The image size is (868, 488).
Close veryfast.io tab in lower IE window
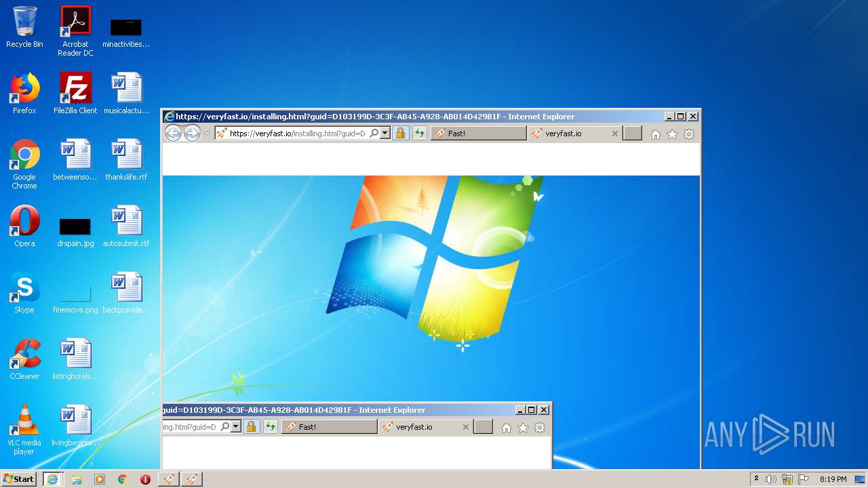pyautogui.click(x=466, y=427)
